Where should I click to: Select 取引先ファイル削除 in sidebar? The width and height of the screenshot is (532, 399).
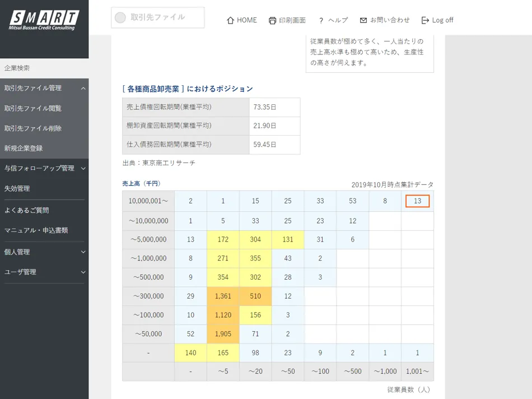point(33,128)
